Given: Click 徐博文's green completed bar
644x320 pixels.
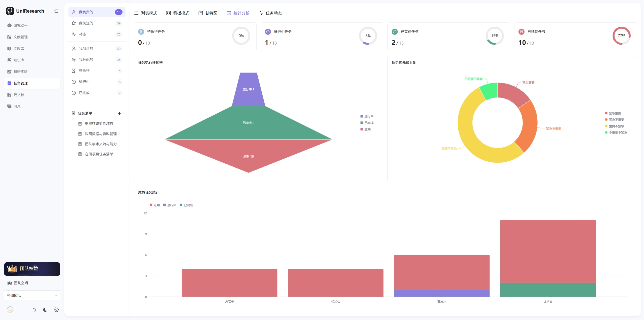Looking at the screenshot, I should pyautogui.click(x=548, y=290).
